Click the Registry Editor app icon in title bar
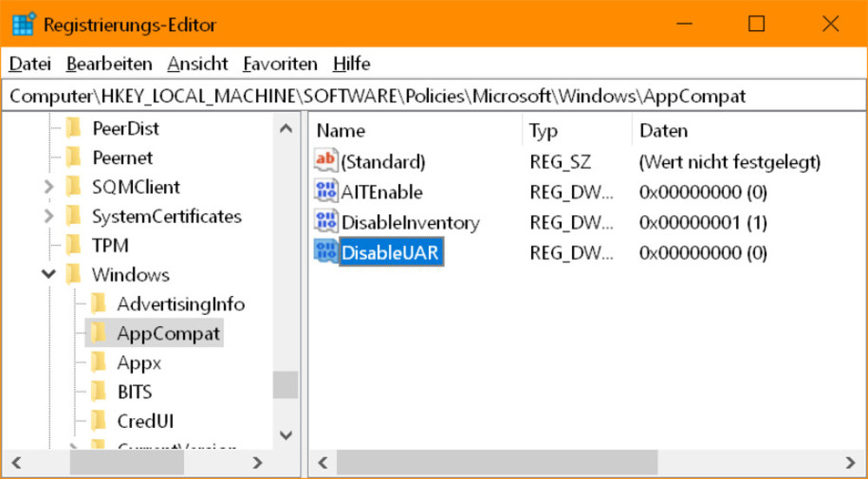 [24, 25]
